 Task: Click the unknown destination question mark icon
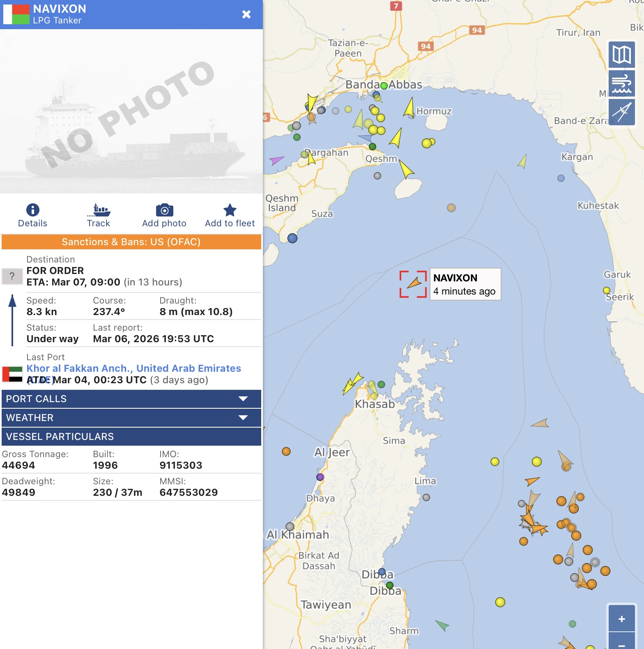pyautogui.click(x=12, y=276)
